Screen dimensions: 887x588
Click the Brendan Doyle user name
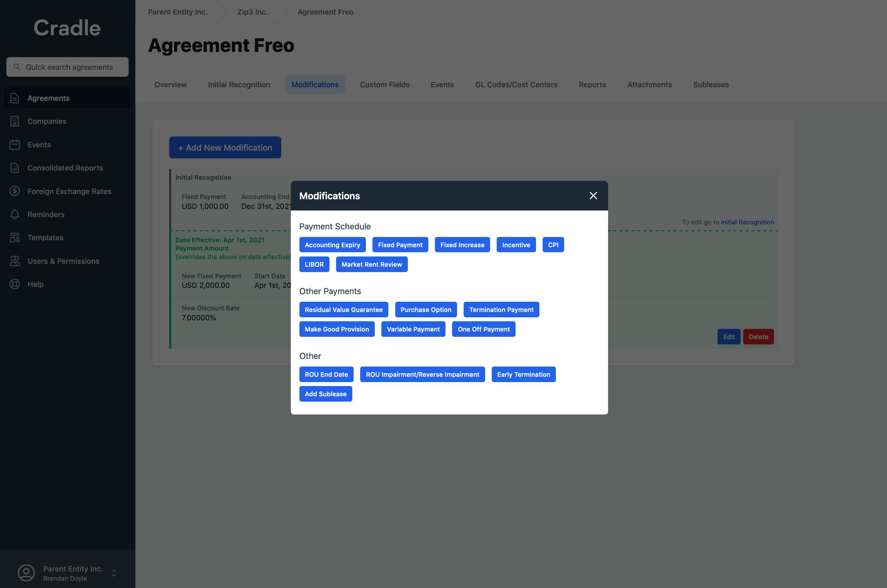point(65,579)
